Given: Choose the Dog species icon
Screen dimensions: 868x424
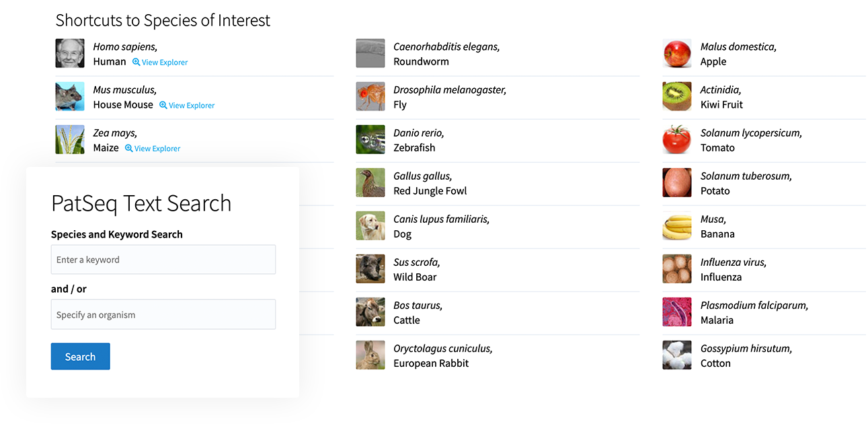Looking at the screenshot, I should click(370, 226).
